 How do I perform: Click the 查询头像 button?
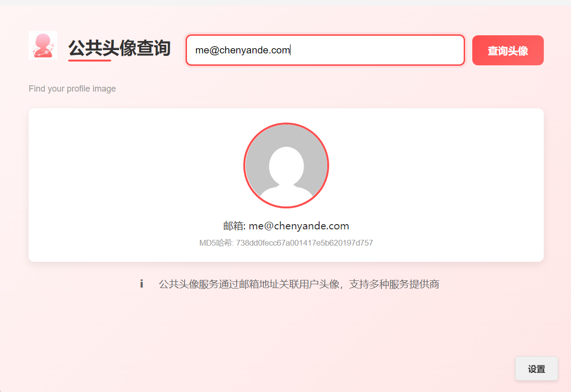point(508,50)
